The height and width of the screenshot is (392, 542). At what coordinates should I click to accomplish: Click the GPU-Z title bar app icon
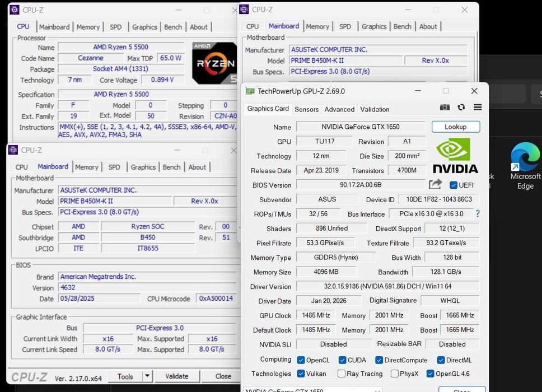[x=250, y=91]
